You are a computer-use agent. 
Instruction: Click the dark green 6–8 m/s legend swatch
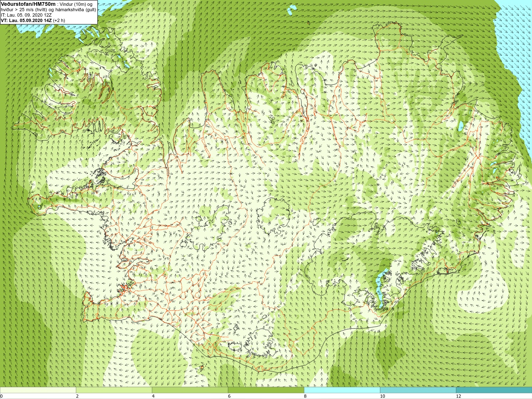click(x=266, y=390)
